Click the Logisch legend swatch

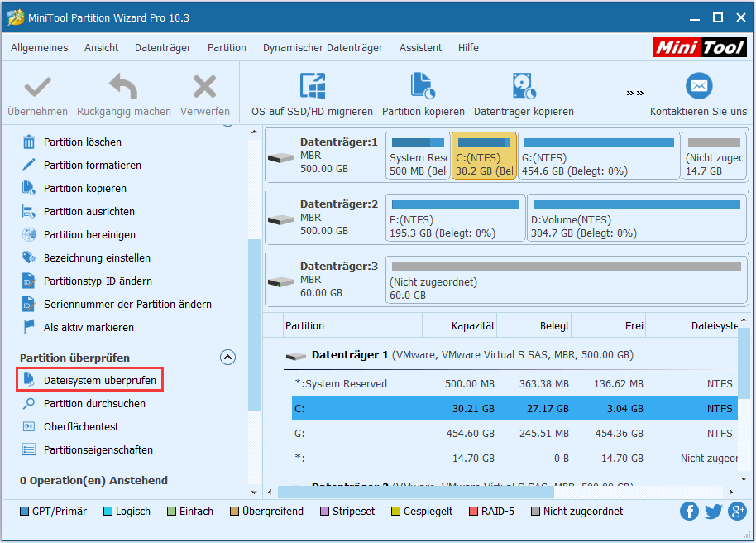(108, 512)
